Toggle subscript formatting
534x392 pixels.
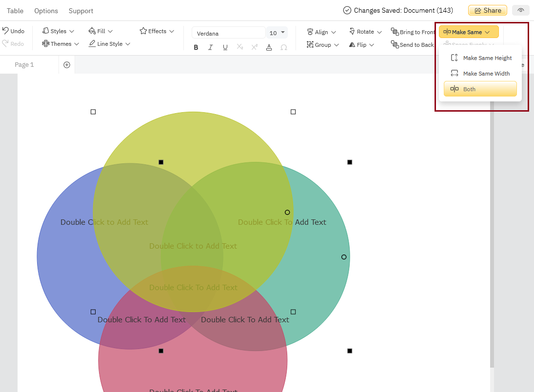tap(239, 47)
